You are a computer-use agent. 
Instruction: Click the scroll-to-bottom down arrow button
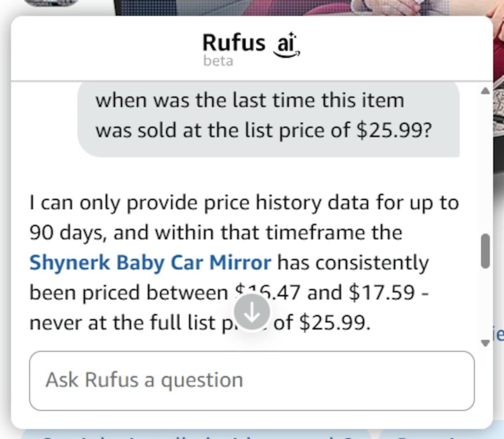point(252,312)
